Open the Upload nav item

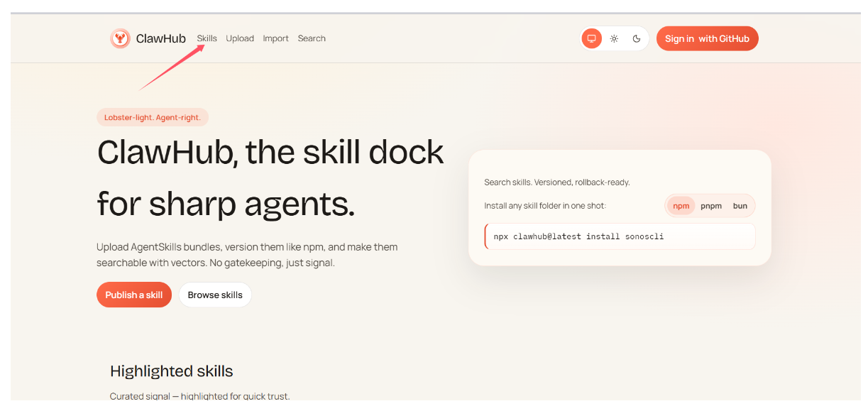pos(240,38)
